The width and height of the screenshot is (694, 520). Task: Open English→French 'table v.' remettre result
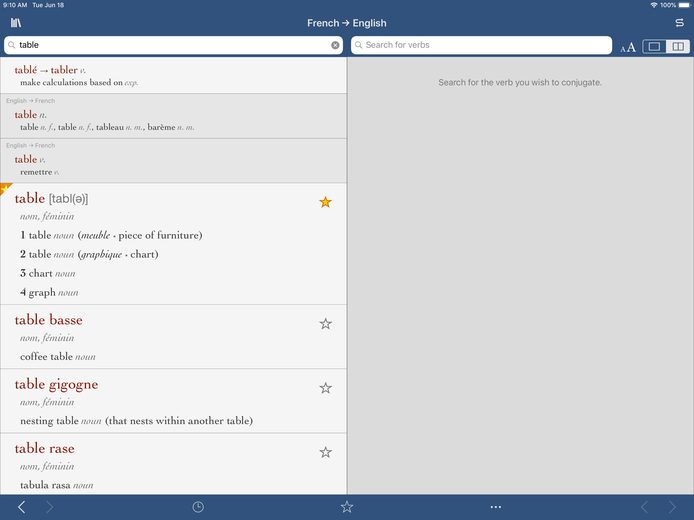click(174, 161)
